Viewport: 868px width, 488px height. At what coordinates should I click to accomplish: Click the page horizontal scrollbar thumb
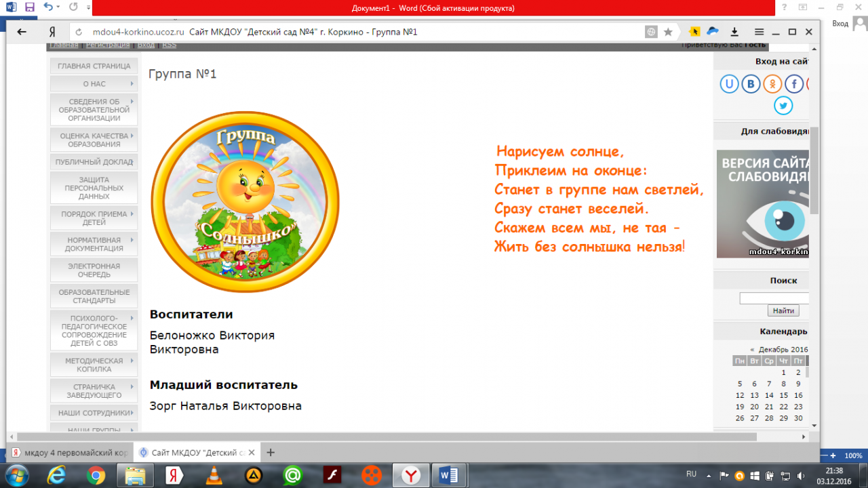(x=387, y=437)
